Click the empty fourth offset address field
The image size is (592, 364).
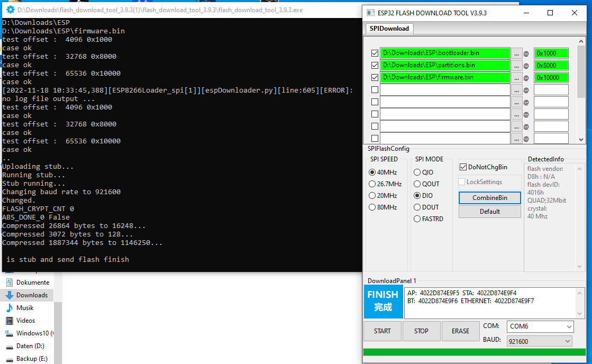551,90
